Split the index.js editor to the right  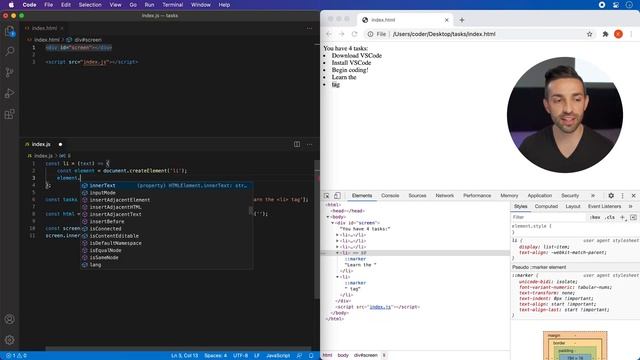click(x=297, y=144)
